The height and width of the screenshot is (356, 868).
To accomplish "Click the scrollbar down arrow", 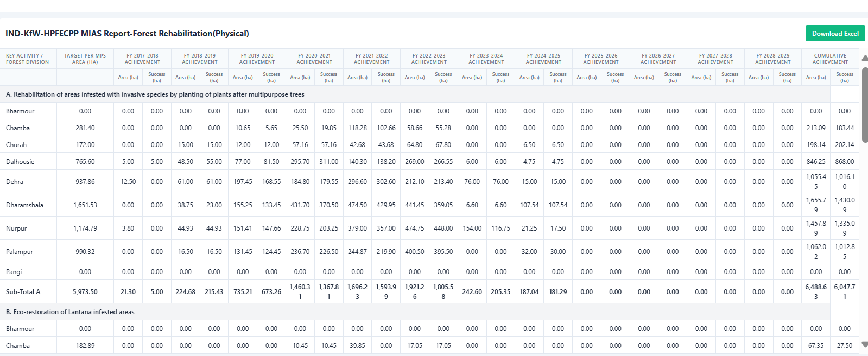I will click(865, 345).
